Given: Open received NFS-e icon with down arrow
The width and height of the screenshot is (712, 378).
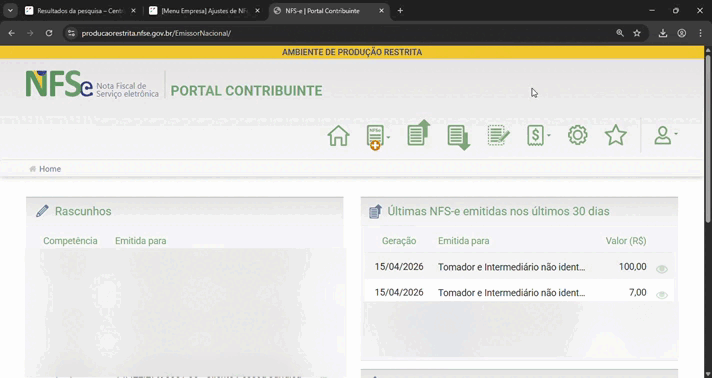Looking at the screenshot, I should point(458,138).
